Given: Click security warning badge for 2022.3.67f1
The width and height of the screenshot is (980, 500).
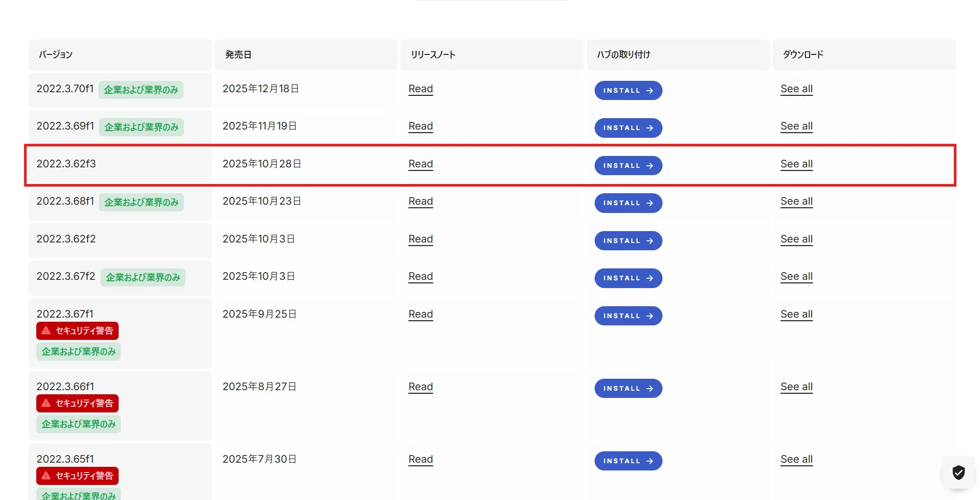Looking at the screenshot, I should click(x=77, y=331).
